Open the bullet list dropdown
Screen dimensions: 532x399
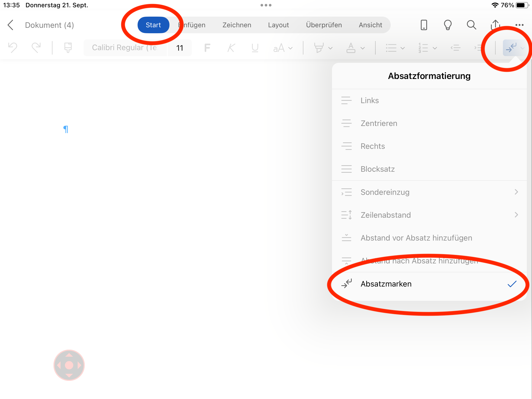[403, 48]
